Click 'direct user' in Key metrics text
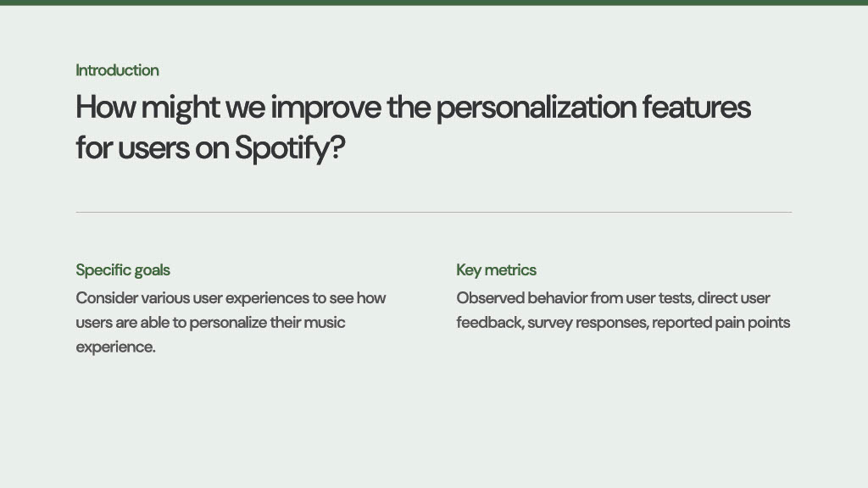 733,298
